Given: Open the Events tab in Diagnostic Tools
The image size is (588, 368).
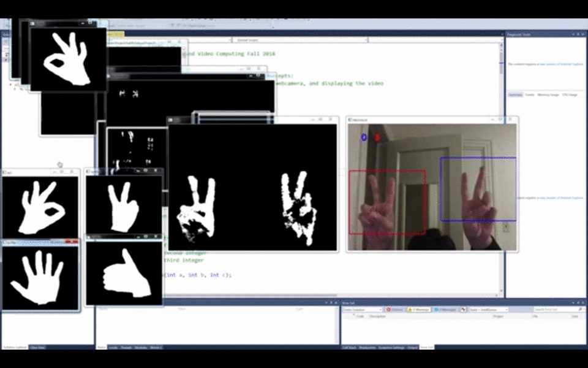Looking at the screenshot, I should coord(529,94).
